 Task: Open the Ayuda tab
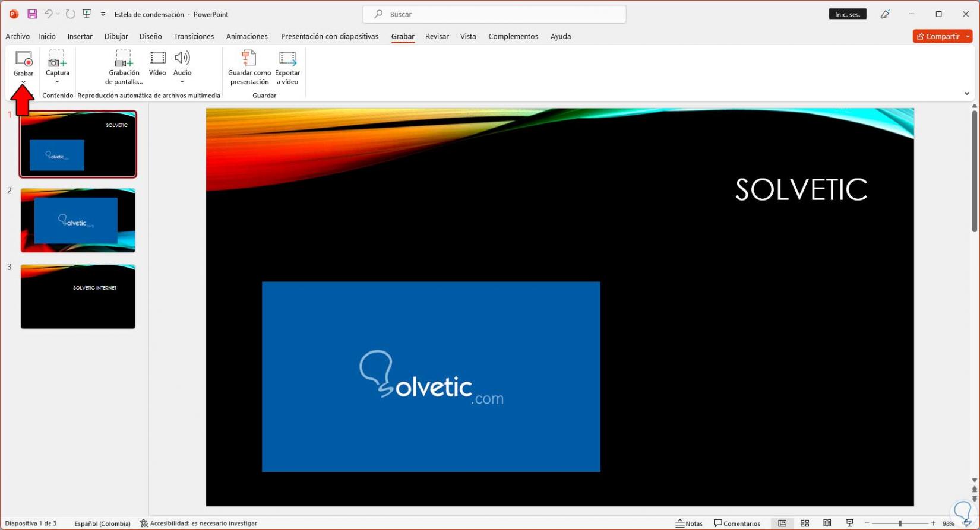561,36
